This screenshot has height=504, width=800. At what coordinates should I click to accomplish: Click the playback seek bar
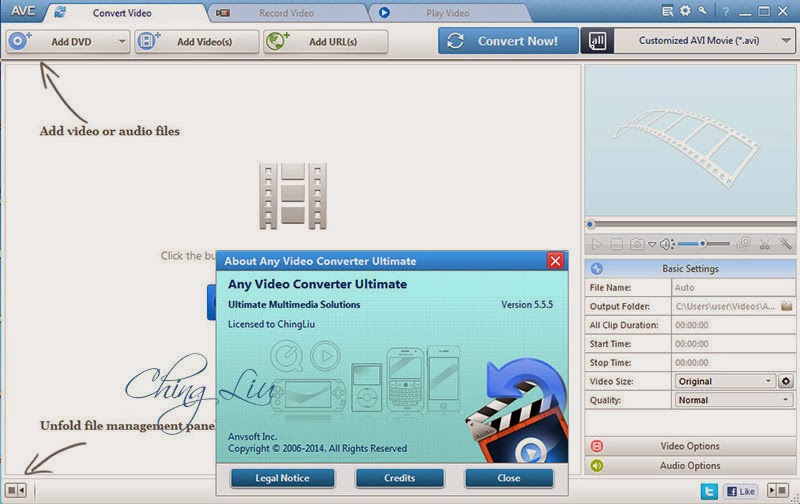[691, 223]
